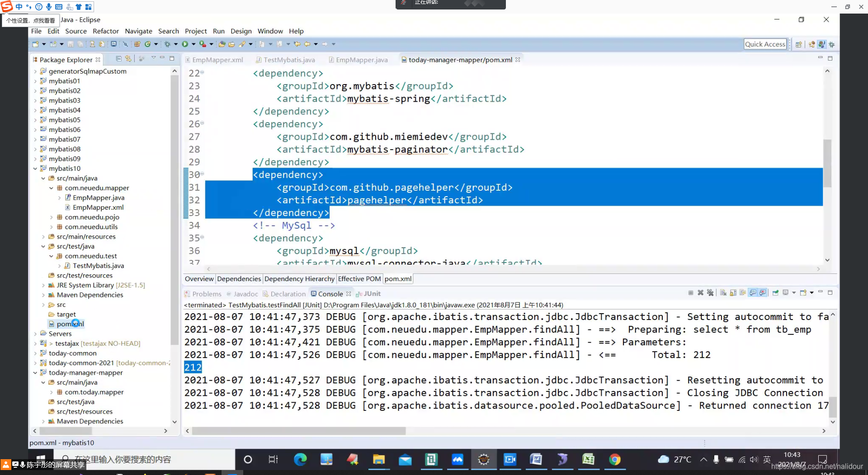
Task: Toggle Show Console on Standard Out change
Action: point(753,293)
